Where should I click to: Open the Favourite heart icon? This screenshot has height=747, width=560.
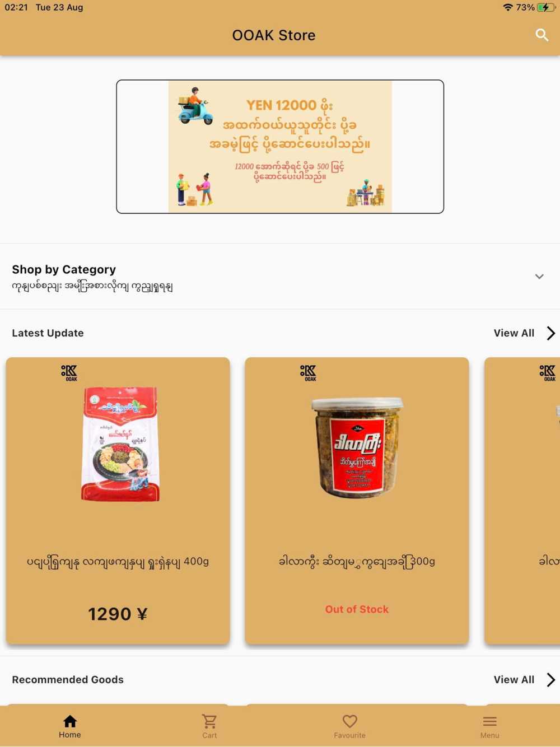[x=350, y=721]
